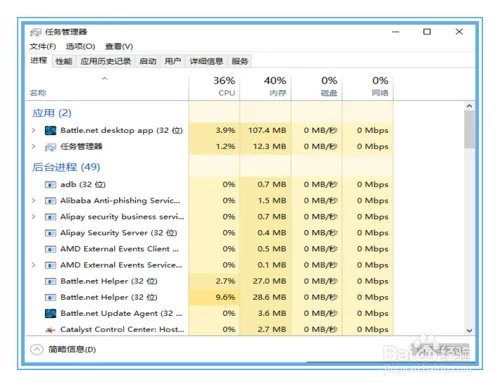Image resolution: width=500 pixels, height=387 pixels.
Task: Switch to the 服务 tab
Action: tap(240, 61)
